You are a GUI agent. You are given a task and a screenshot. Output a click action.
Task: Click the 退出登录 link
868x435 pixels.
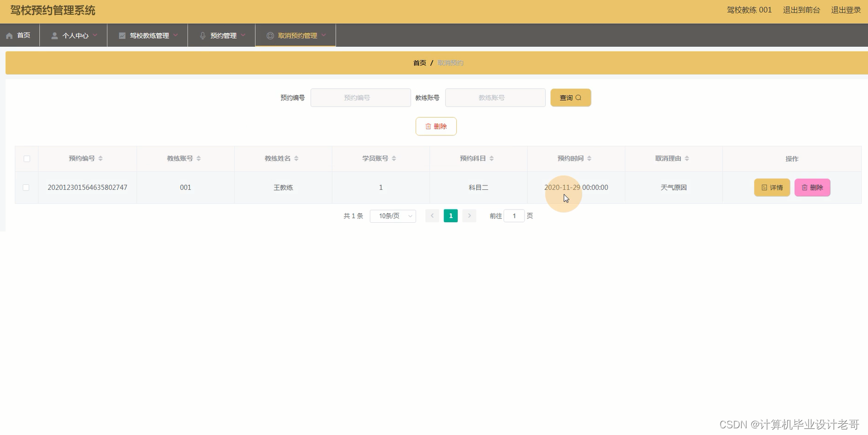(845, 9)
